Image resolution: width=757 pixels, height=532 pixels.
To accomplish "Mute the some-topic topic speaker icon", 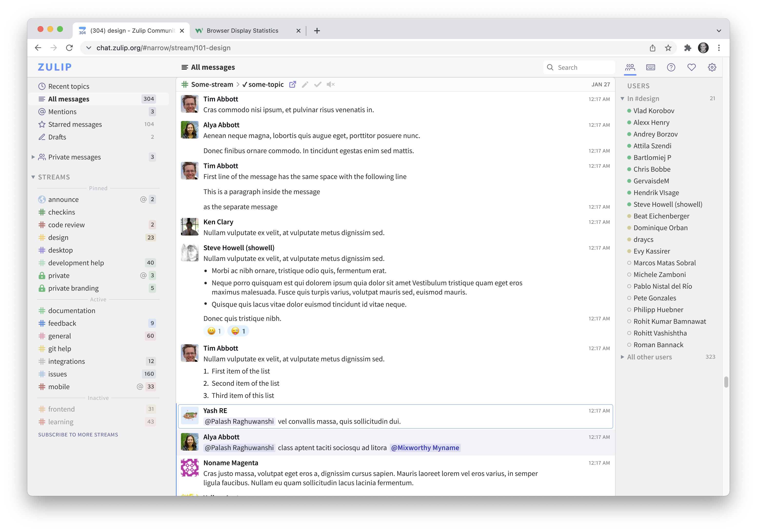I will pyautogui.click(x=331, y=84).
